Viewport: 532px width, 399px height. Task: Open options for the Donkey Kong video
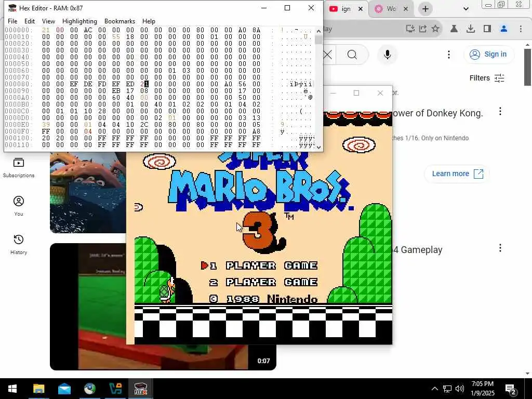point(500,111)
